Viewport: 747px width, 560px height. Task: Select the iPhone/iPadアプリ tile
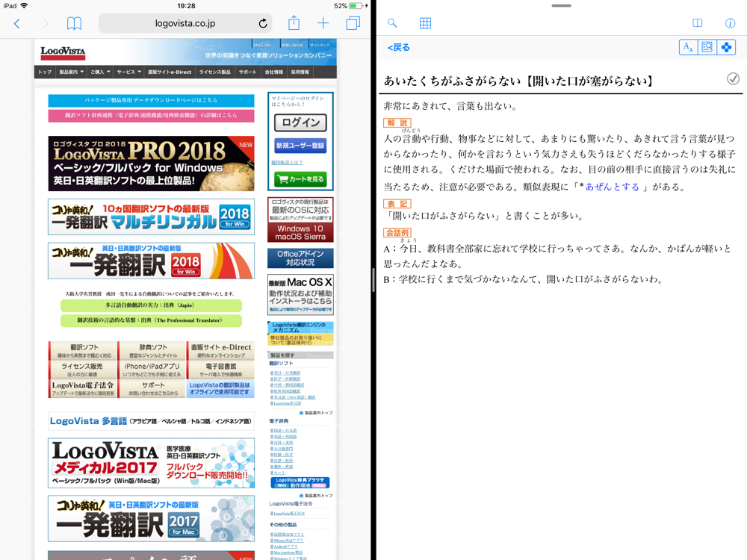[152, 370]
